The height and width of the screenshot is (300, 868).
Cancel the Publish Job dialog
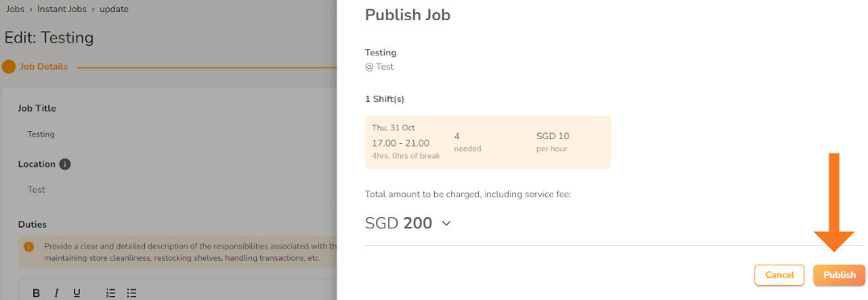click(x=779, y=275)
